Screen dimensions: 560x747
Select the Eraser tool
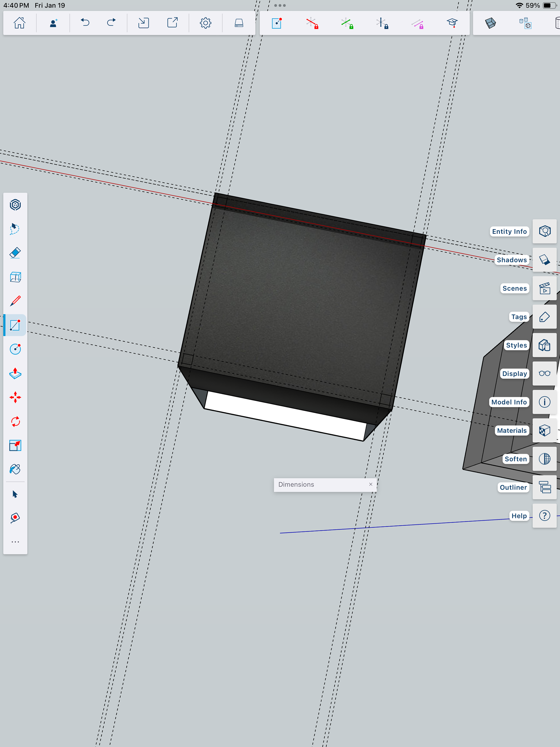point(15,253)
